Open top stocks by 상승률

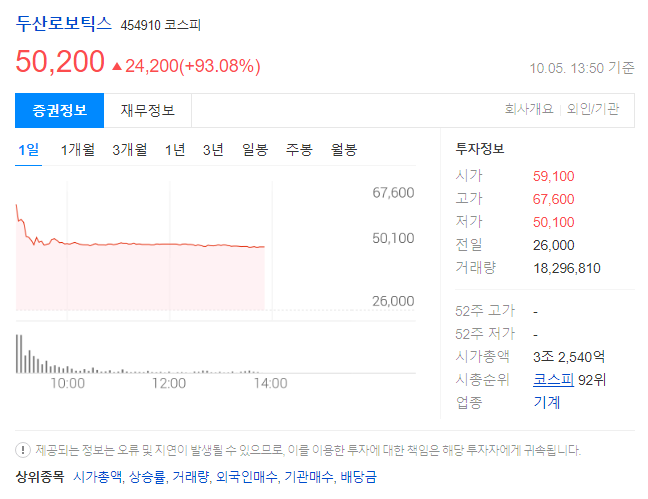[x=147, y=477]
